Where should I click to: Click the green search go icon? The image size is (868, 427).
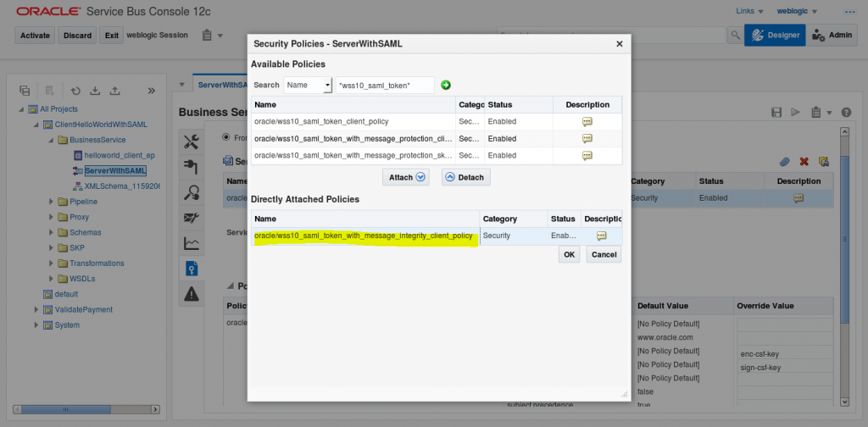[x=446, y=86]
